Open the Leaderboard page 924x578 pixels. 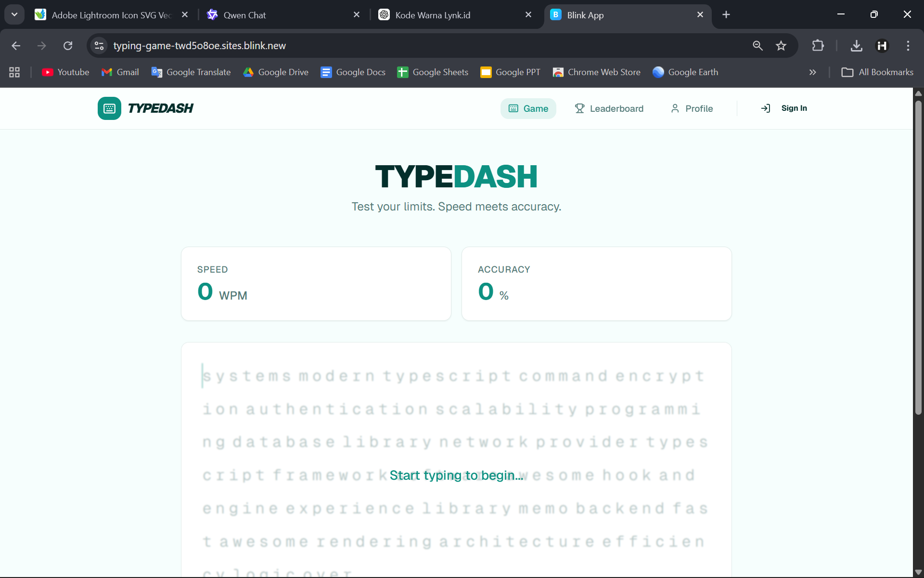(609, 108)
